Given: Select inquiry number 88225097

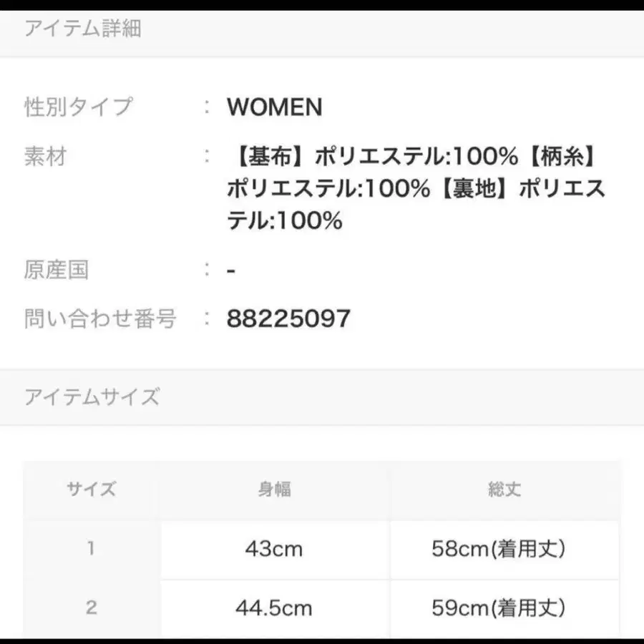Looking at the screenshot, I should click(x=288, y=319).
